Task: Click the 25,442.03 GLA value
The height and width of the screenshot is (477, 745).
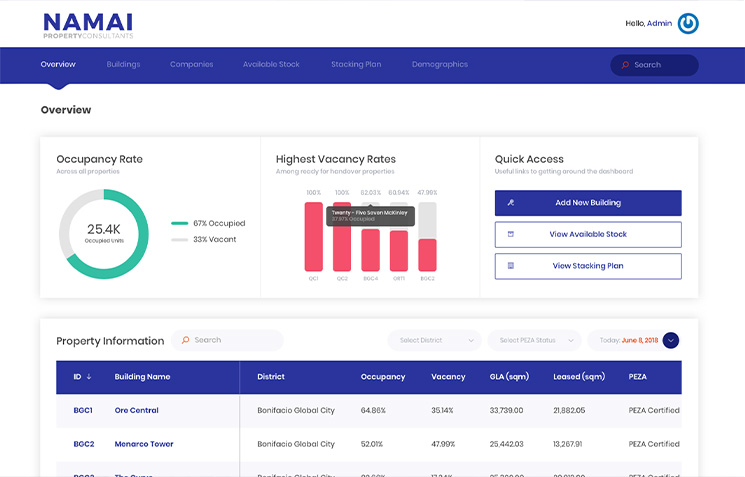Action: tap(506, 444)
